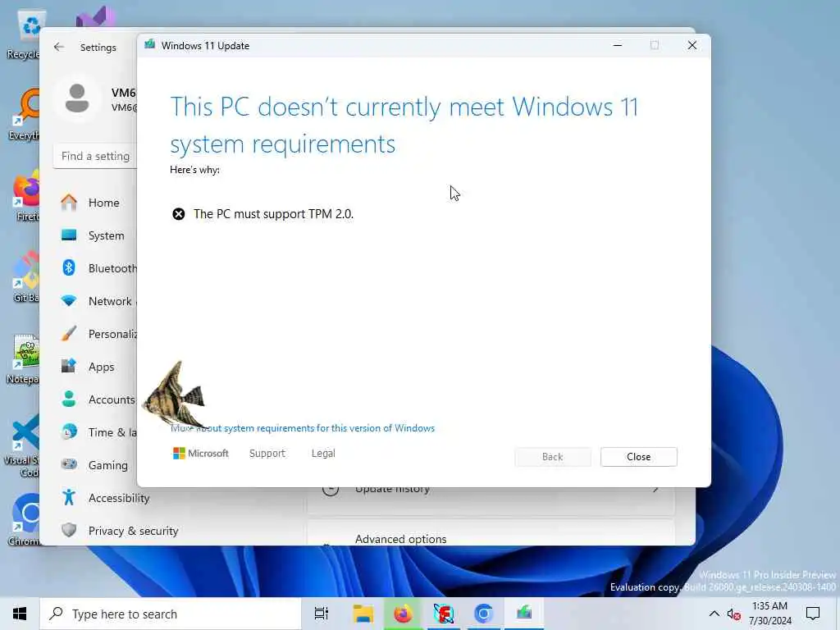Click the greyed Back button
Screen dimensions: 840x630
coord(552,456)
